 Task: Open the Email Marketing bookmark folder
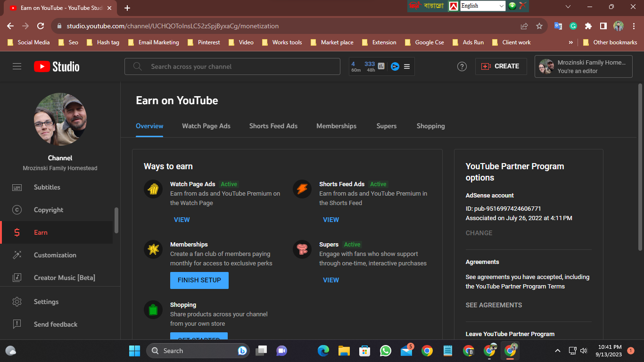tap(154, 42)
